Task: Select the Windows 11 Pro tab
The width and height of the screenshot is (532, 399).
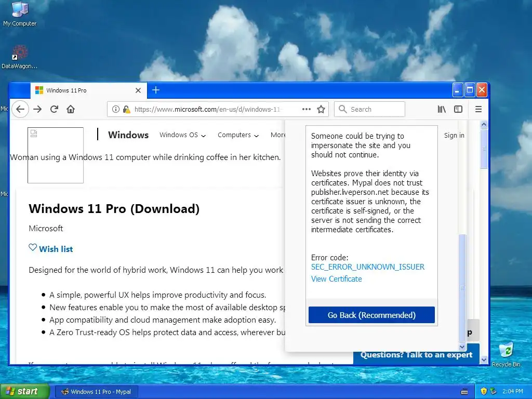Action: (88, 90)
